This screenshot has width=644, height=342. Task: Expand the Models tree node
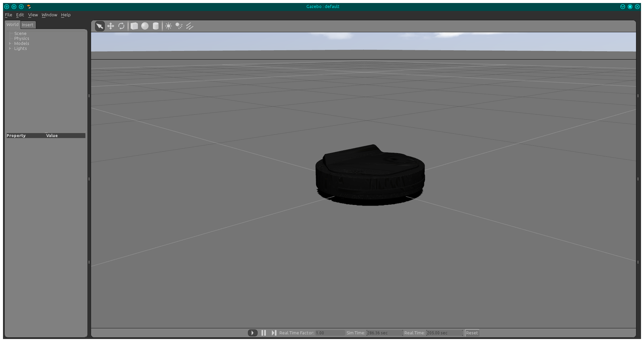(x=10, y=44)
